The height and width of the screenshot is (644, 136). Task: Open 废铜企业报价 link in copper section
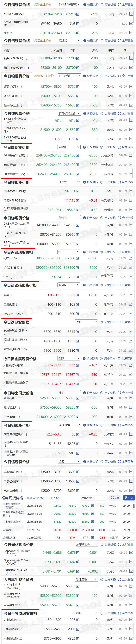43,4
